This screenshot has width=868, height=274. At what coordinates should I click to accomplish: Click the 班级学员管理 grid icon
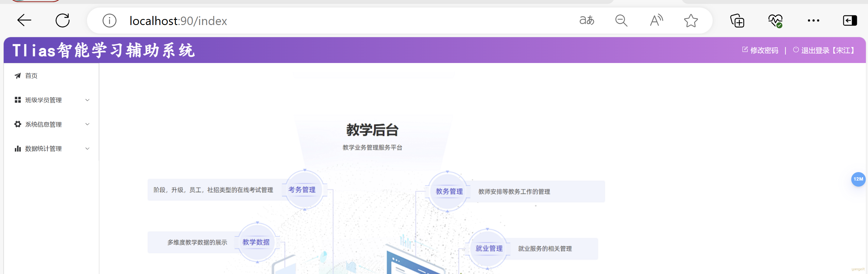[x=18, y=100]
